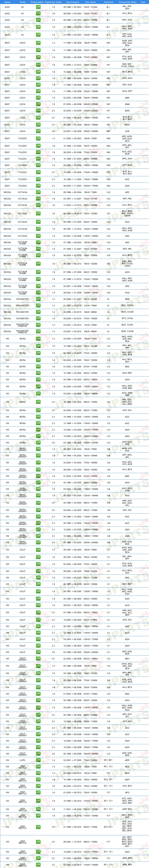The image size is (149, 868).
Task: Click the fuel icon in SEAT LEON AUE row
Action: (38, 131)
